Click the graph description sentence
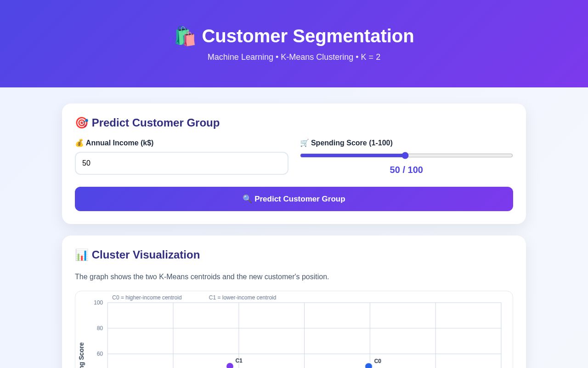The width and height of the screenshot is (588, 368). coord(202,277)
